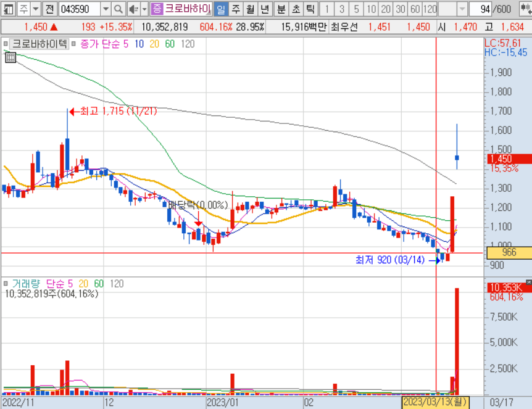The image size is (532, 409).
Task: Switch to 월 monthly chart tab
Action: click(251, 9)
